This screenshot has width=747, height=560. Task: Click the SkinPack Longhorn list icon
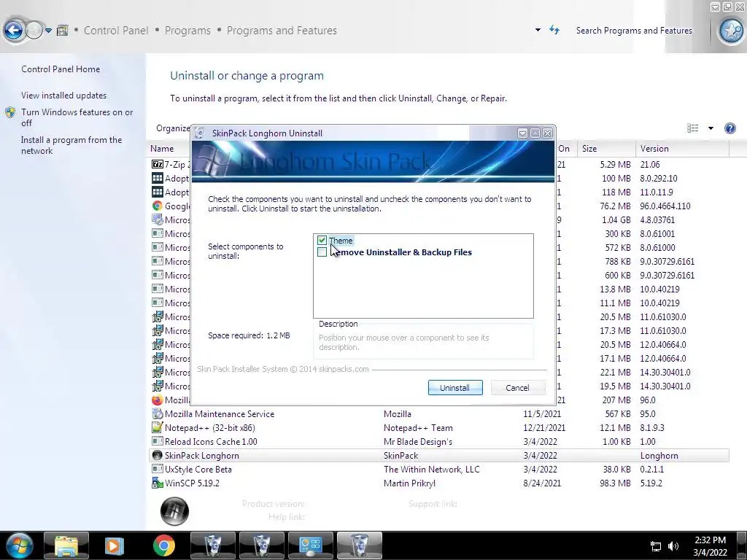point(158,455)
